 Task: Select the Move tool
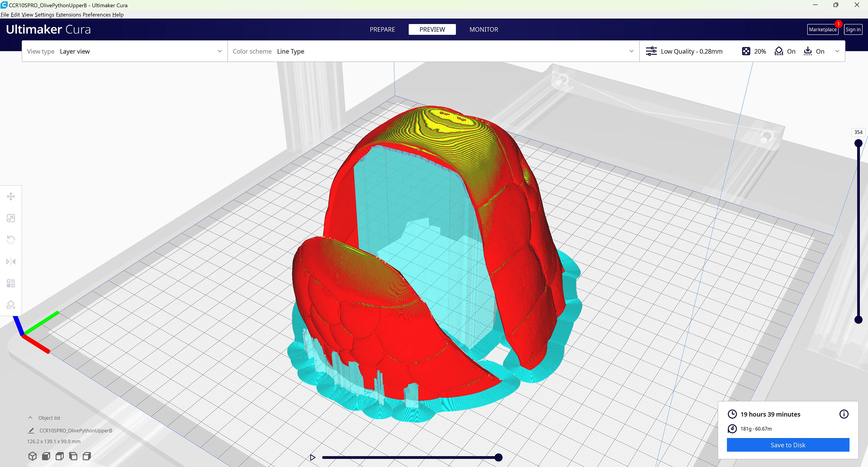coord(11,197)
